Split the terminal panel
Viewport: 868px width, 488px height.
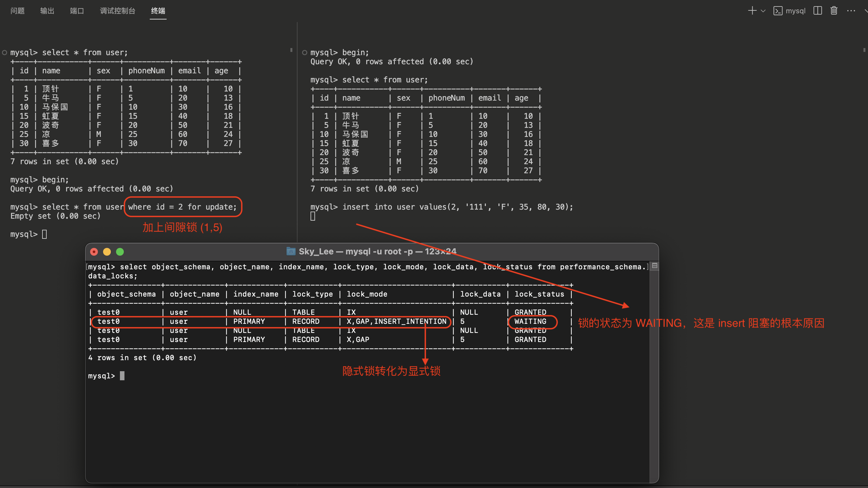point(817,11)
